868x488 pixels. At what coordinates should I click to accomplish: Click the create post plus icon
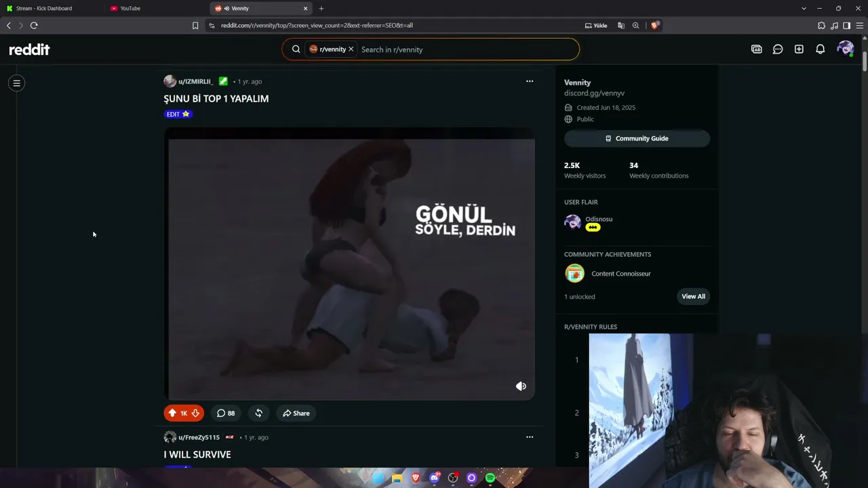(799, 49)
